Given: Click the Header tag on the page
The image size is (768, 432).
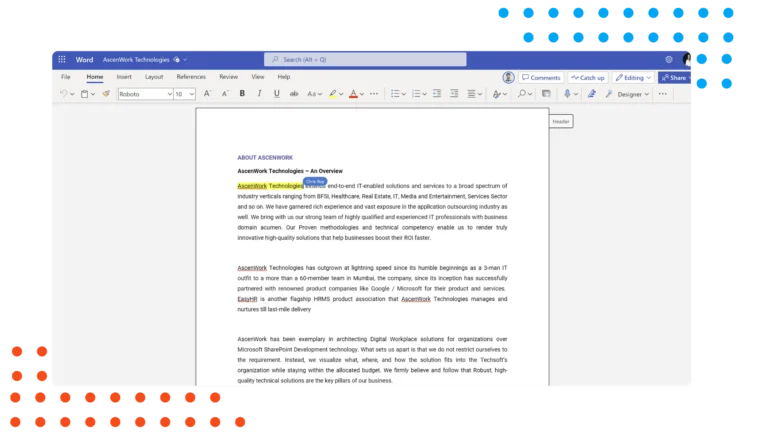Looking at the screenshot, I should (561, 121).
